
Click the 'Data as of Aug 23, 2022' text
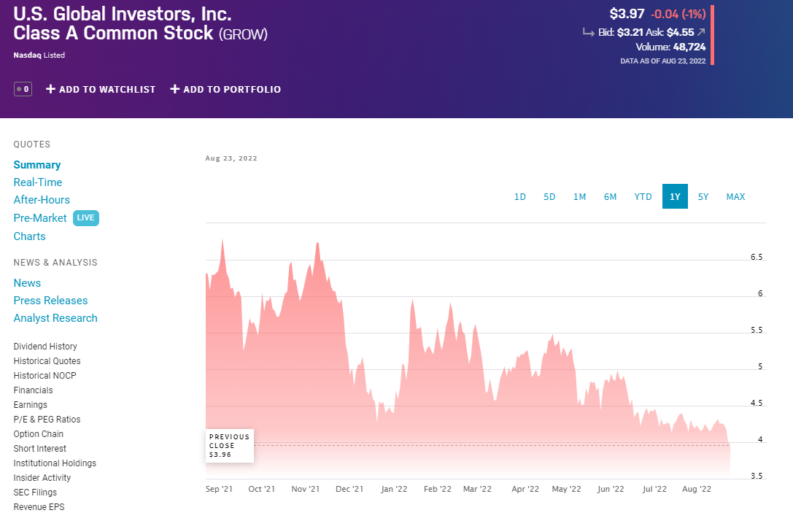[x=663, y=61]
